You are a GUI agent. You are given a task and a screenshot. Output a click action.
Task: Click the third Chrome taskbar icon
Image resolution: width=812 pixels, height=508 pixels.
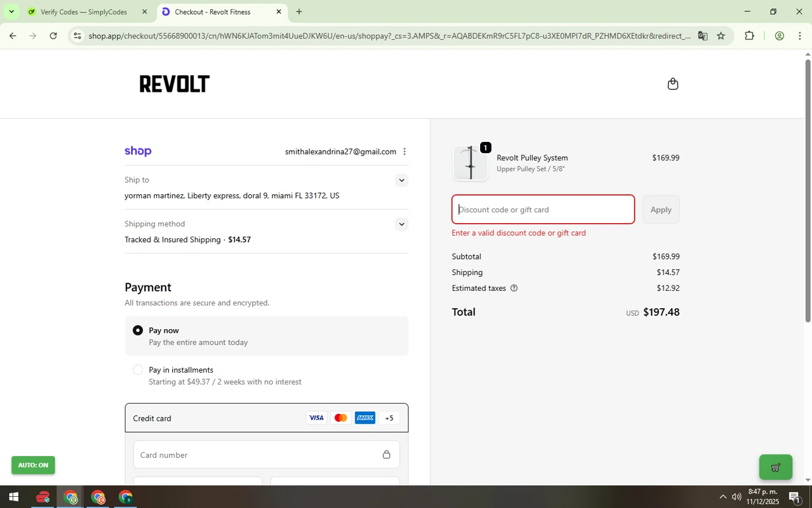pos(126,497)
